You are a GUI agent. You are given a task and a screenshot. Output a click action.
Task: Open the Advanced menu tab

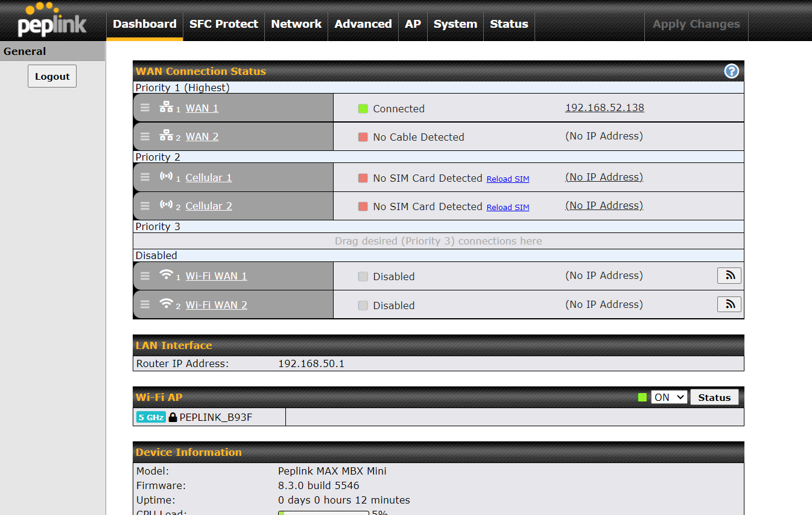coord(363,24)
